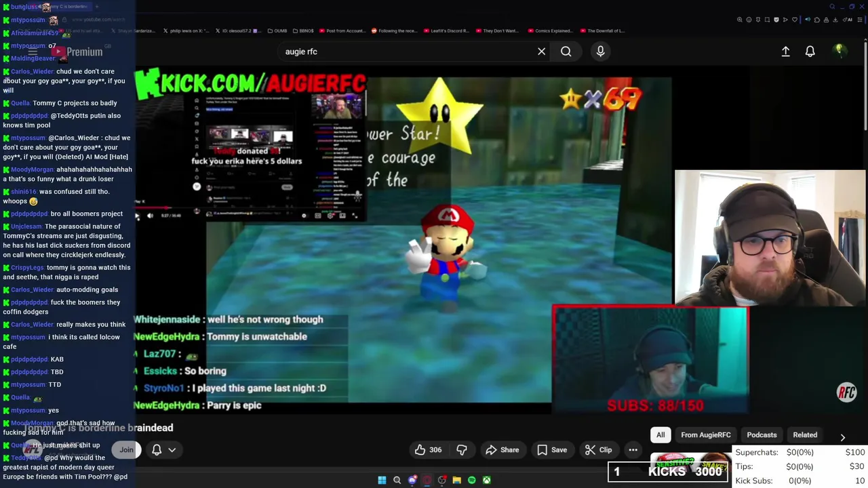The height and width of the screenshot is (488, 868).
Task: Like the video with 306 likes
Action: click(x=428, y=449)
